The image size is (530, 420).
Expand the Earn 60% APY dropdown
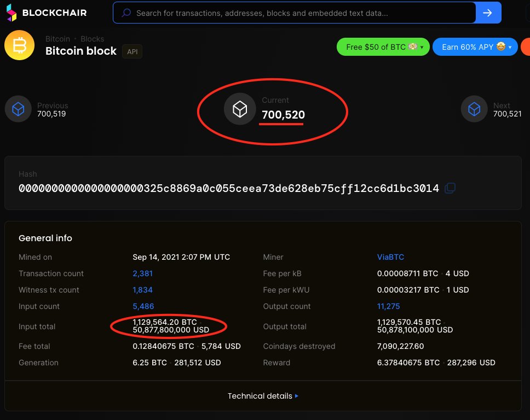(475, 47)
